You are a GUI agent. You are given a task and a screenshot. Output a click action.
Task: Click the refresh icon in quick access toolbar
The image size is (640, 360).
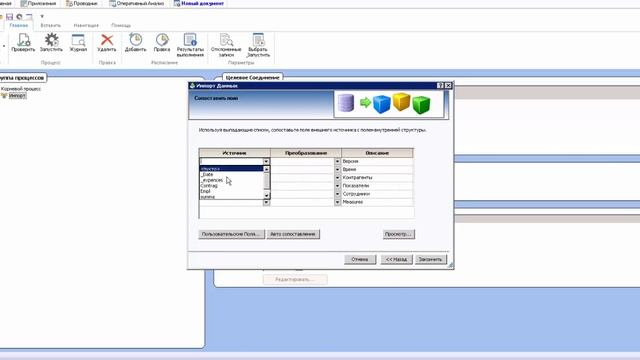[19, 16]
